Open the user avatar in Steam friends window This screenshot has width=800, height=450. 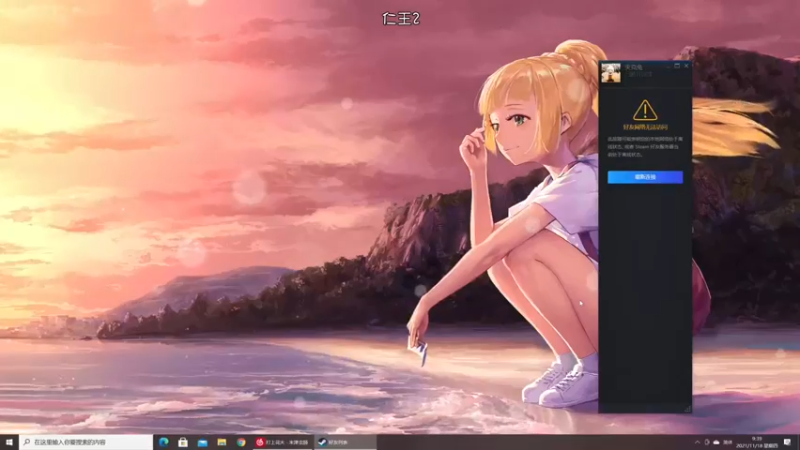tap(611, 73)
